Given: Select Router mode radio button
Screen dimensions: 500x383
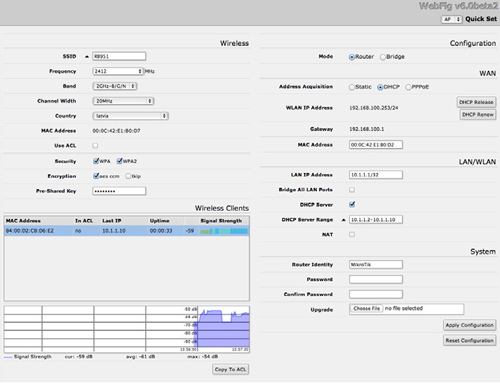Looking at the screenshot, I should click(x=352, y=57).
